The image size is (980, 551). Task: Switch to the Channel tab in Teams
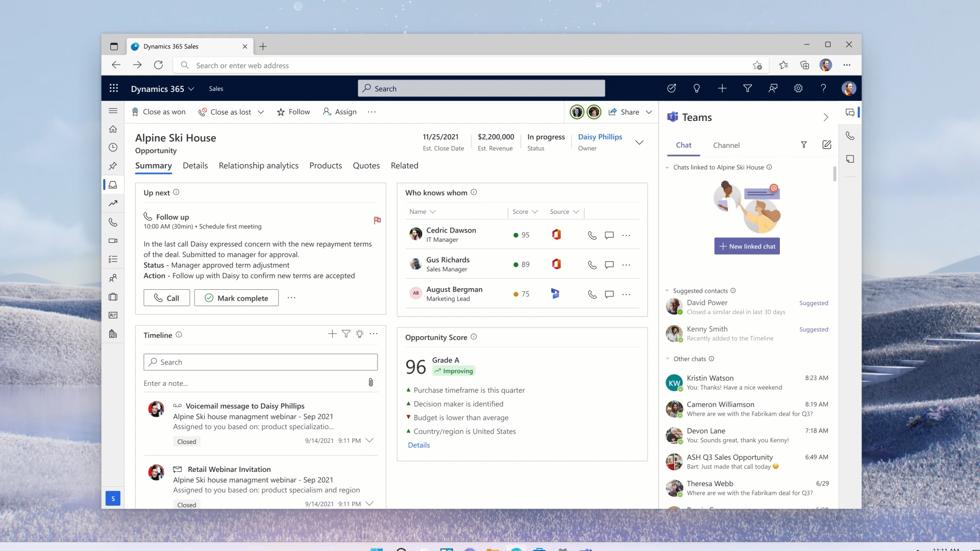tap(726, 145)
